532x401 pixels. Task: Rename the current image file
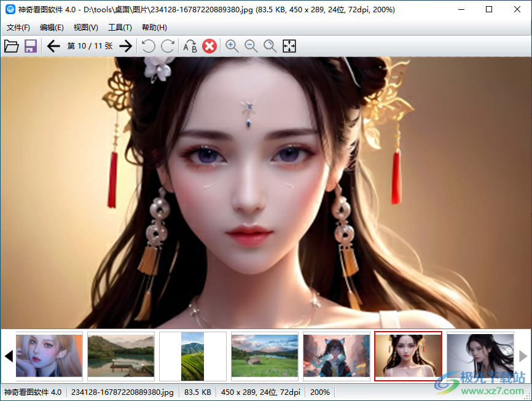[x=190, y=46]
